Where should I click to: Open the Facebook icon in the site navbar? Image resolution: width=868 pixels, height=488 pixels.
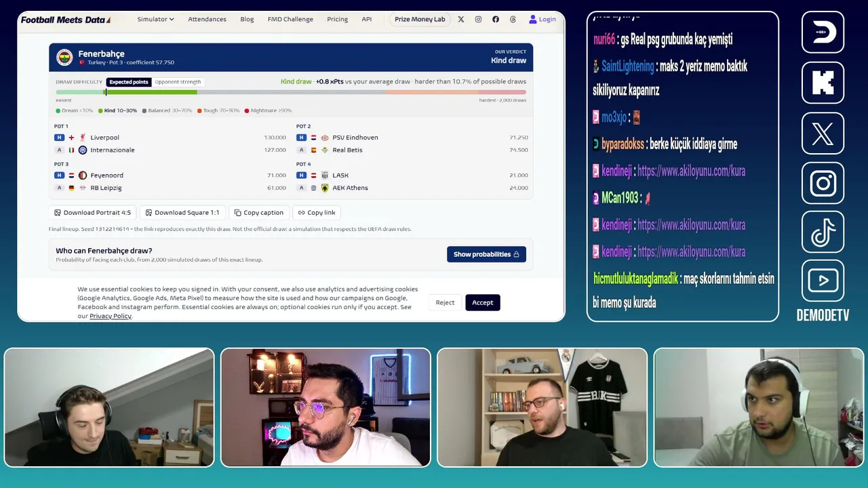496,20
